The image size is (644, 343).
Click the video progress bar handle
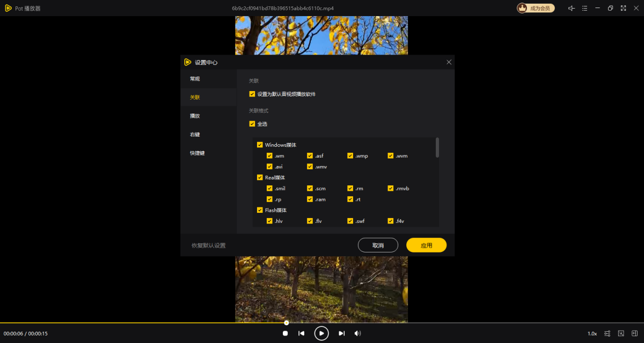[x=287, y=323]
